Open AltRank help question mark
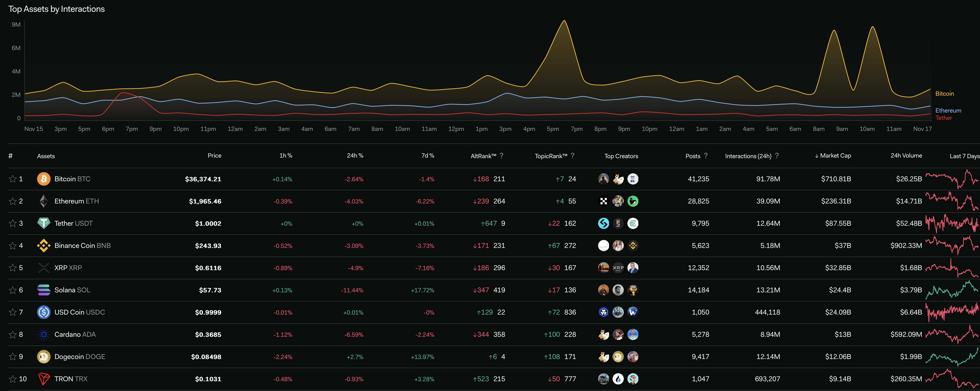The image size is (980, 391). pyautogui.click(x=502, y=156)
